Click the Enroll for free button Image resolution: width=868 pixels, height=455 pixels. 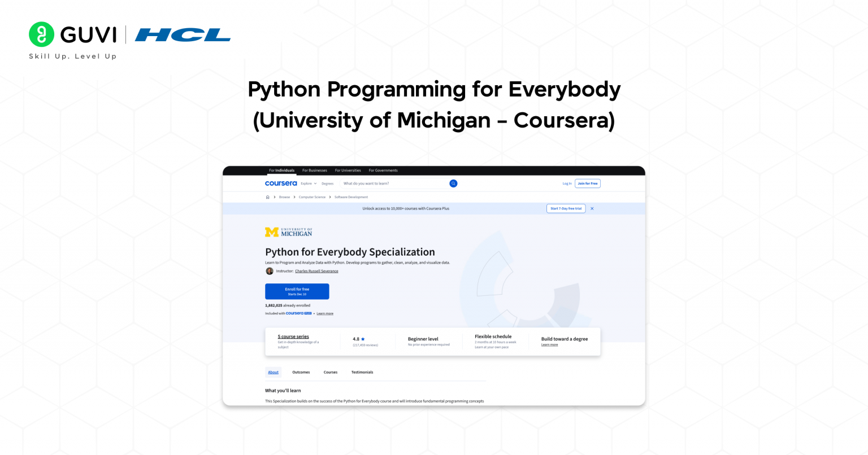[x=297, y=291]
